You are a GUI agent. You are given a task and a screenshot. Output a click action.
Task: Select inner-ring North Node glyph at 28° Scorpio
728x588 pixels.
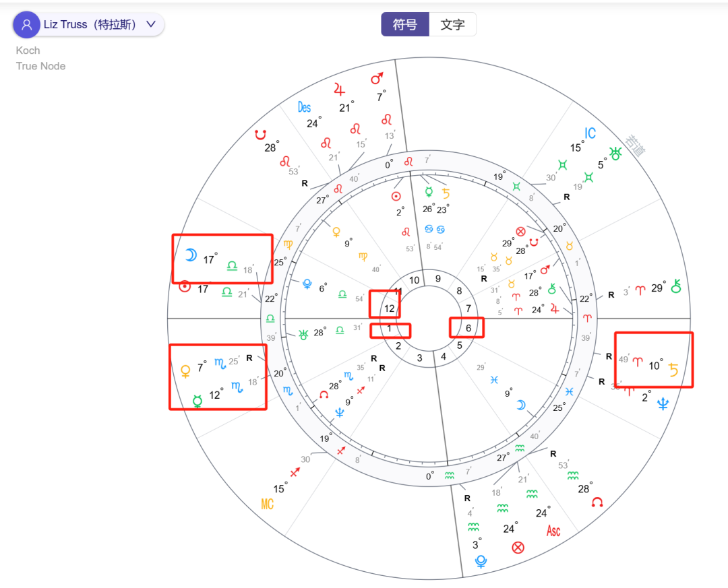point(324,395)
